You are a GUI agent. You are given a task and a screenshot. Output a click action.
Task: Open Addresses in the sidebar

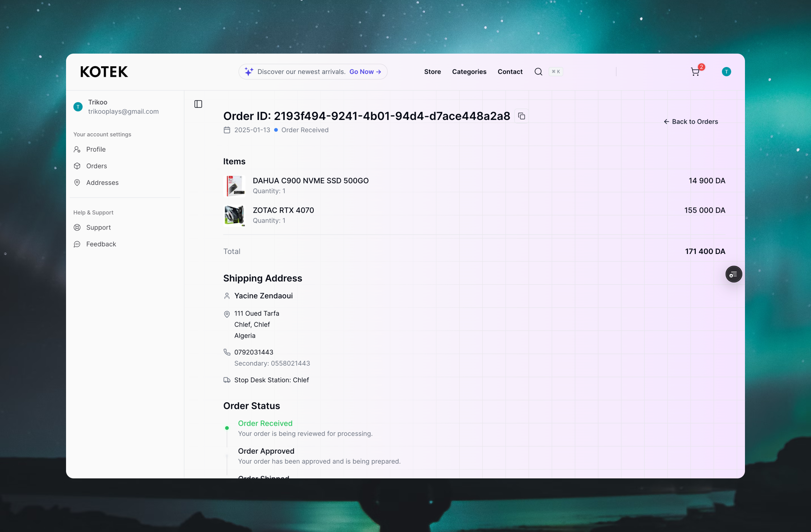(102, 182)
